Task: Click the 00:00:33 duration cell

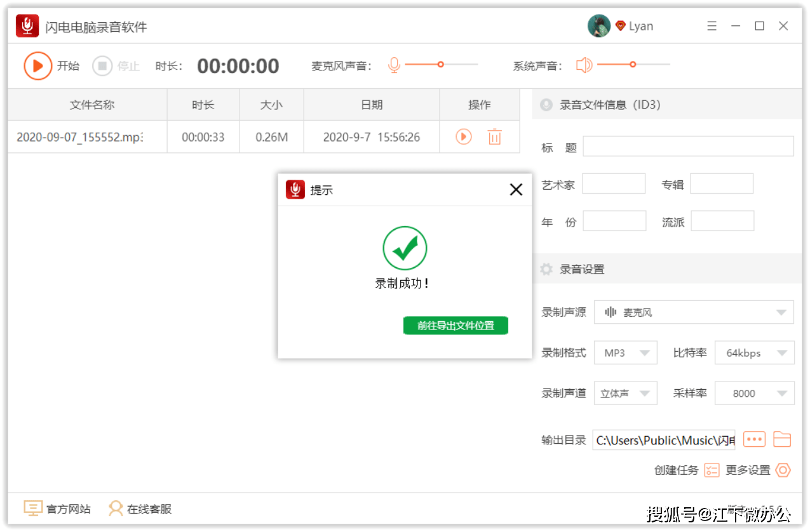Action: [203, 137]
